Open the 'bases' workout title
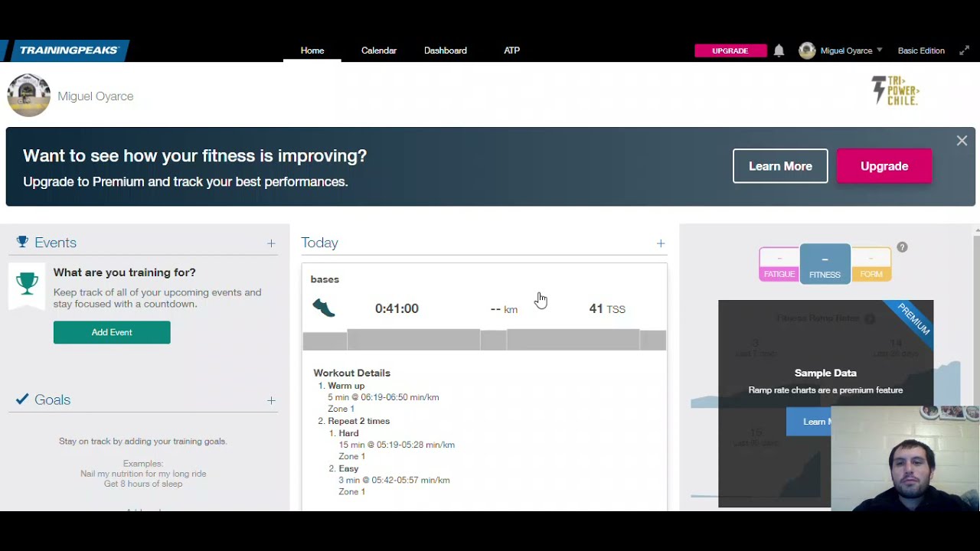The width and height of the screenshot is (980, 551). point(325,279)
